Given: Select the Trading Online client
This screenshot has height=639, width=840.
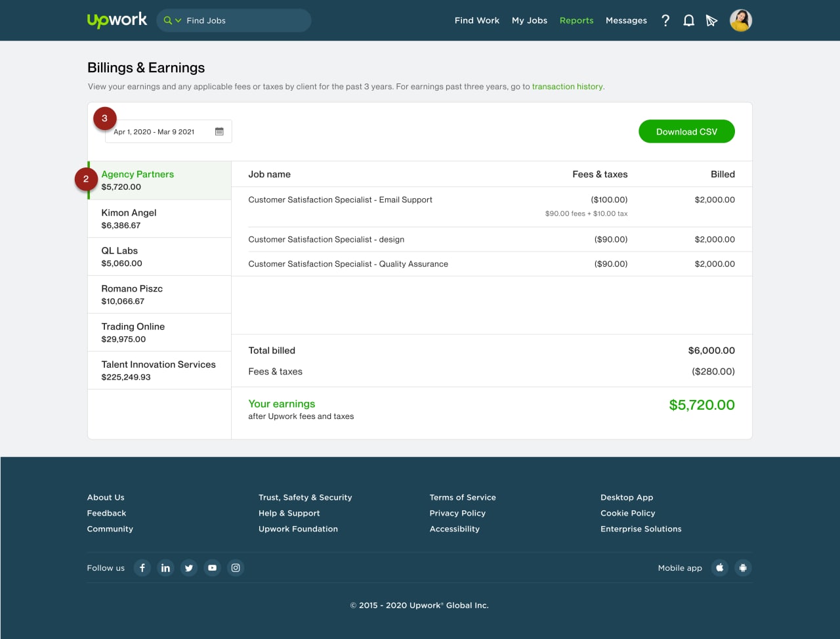Looking at the screenshot, I should tap(159, 333).
